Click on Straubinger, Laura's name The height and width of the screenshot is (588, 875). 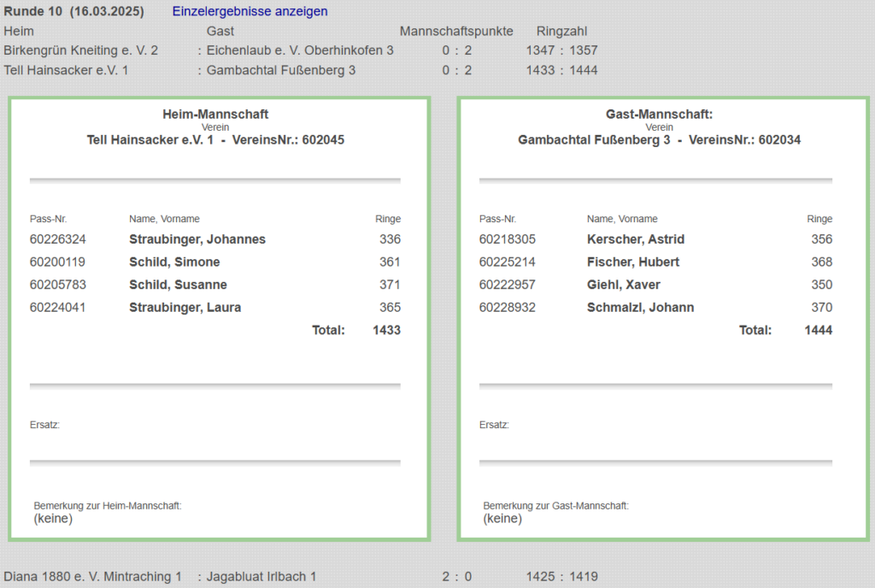[x=185, y=307]
